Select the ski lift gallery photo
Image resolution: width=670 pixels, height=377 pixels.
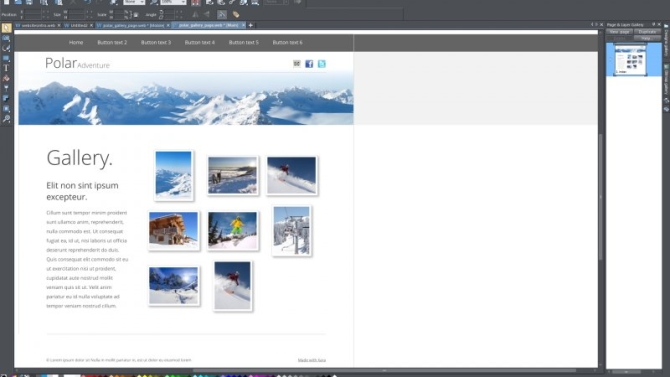point(292,231)
